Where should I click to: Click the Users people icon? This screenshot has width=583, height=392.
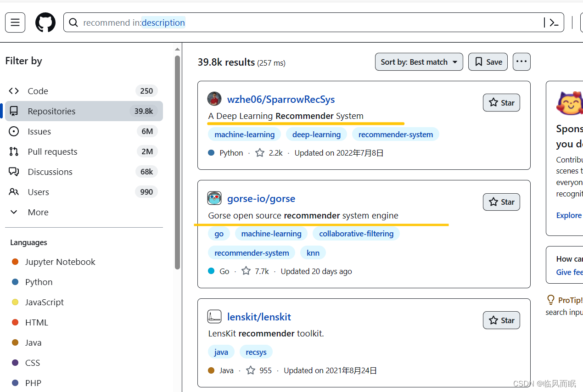click(x=14, y=192)
